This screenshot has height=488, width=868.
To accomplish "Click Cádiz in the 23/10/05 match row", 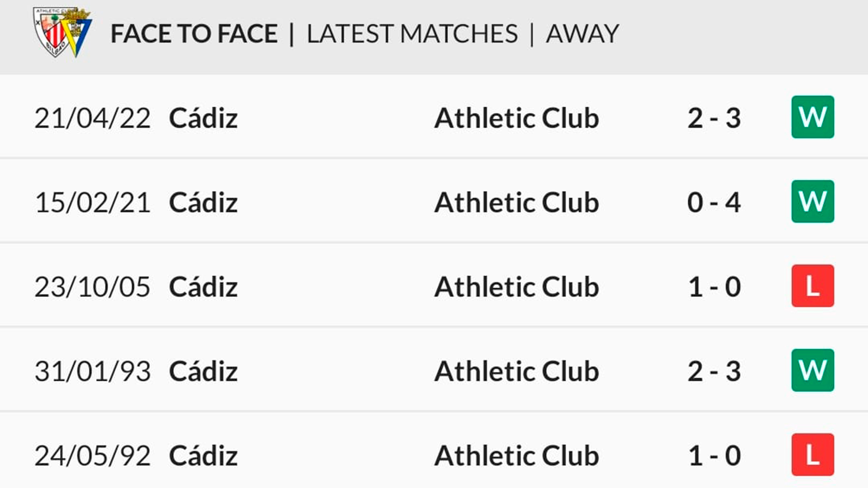I will (x=203, y=287).
